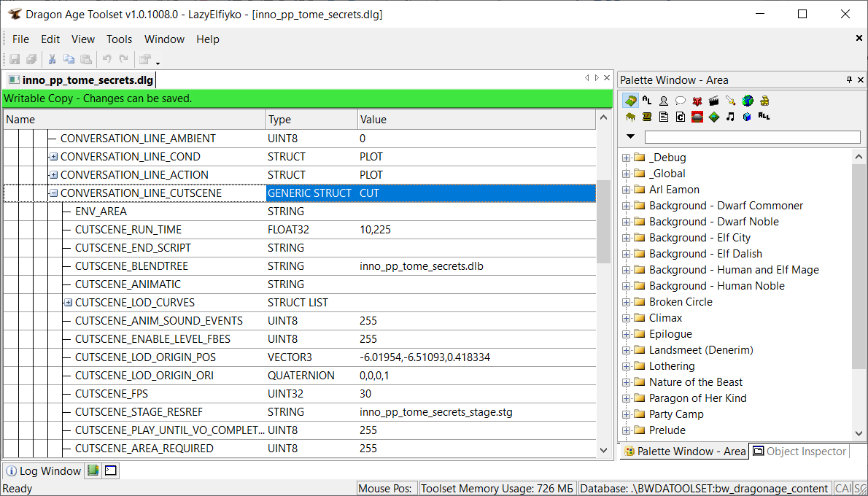Expand CUTSCENE_LOD_CURVES struct list
Viewport: 868px width, 496px height.
68,303
